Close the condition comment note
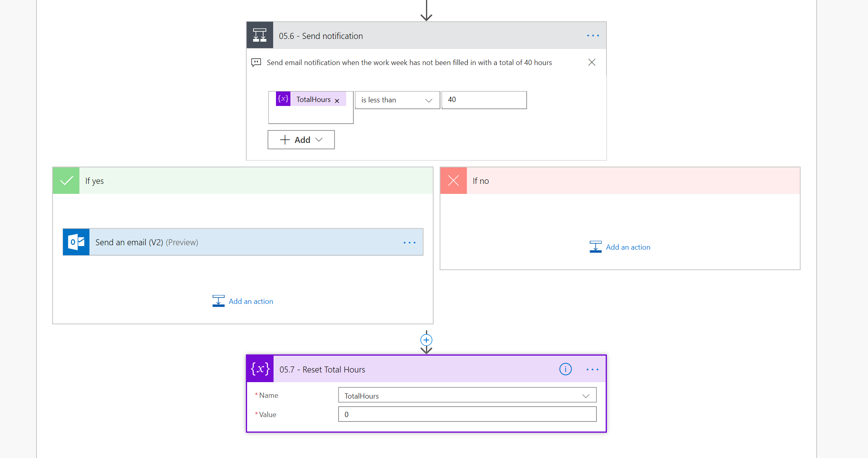Screen dimensions: 868x458 click(x=592, y=62)
